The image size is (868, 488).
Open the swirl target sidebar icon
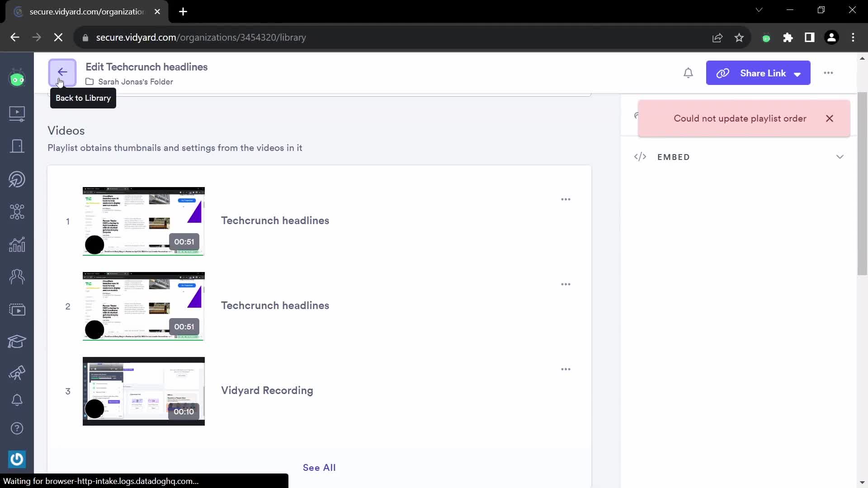click(x=17, y=179)
